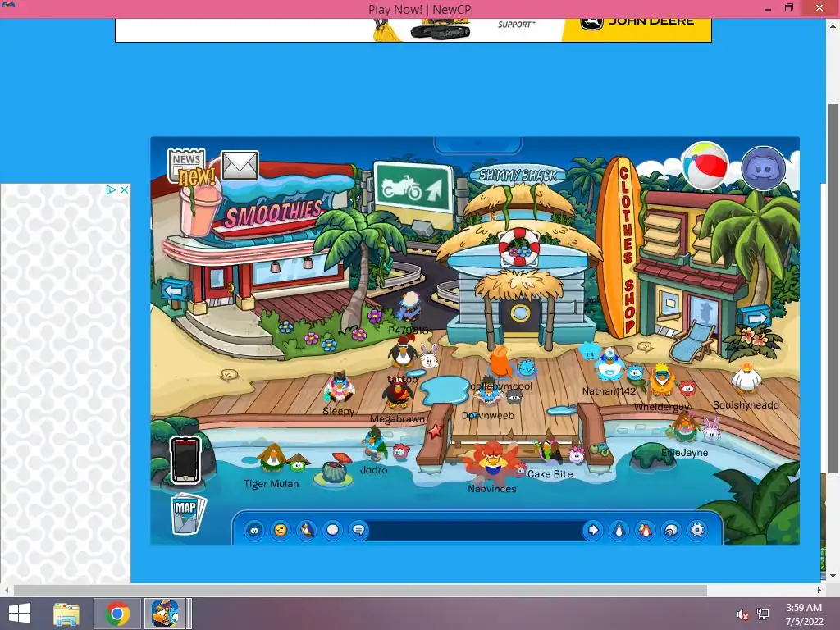
Task: Click the vertical page scrollbar
Action: (x=833, y=290)
